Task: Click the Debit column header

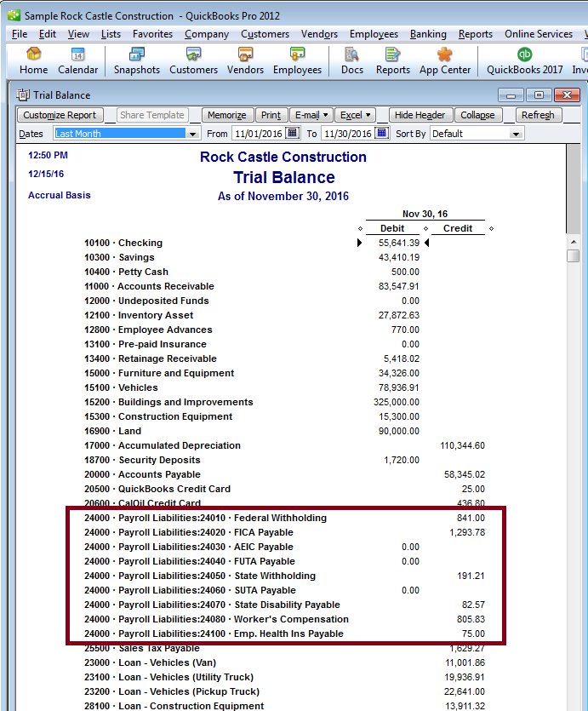Action: click(x=392, y=228)
